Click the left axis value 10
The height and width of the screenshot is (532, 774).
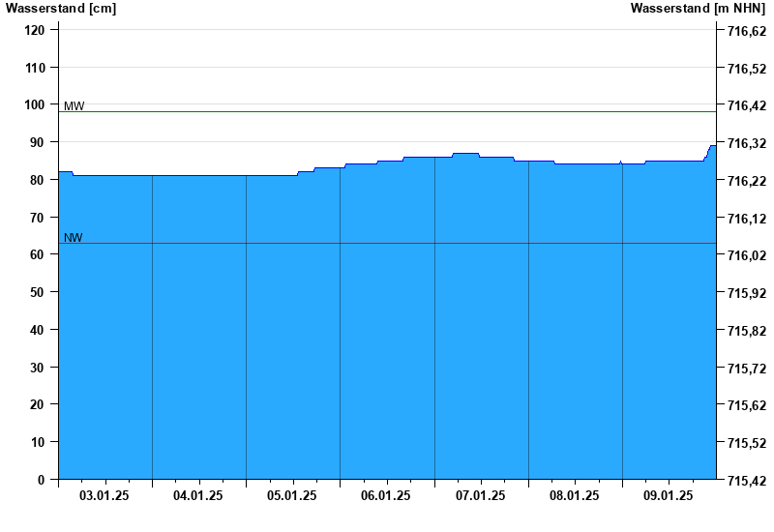[38, 442]
